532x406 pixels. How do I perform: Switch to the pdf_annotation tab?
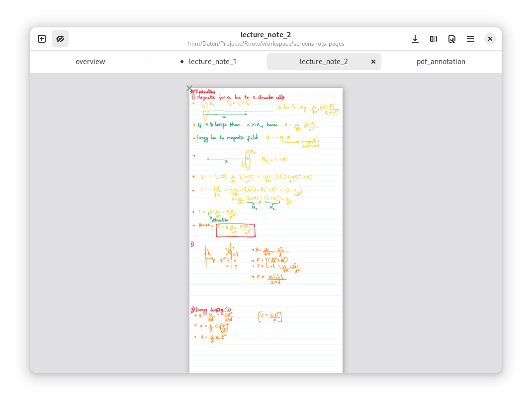(441, 62)
